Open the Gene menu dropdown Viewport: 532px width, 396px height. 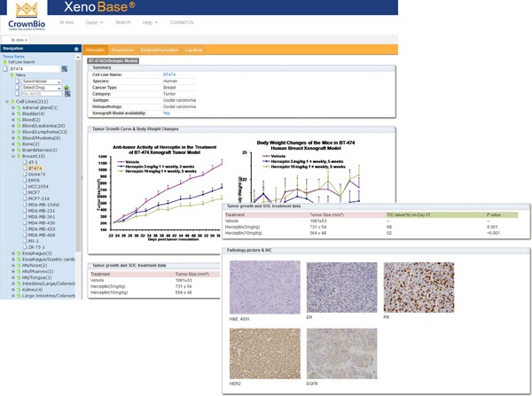click(93, 22)
